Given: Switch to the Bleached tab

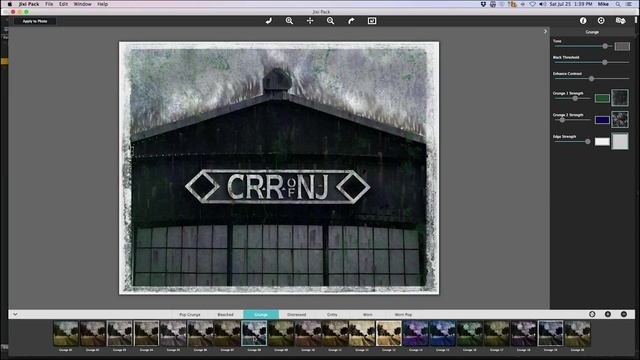Looking at the screenshot, I should (x=225, y=315).
